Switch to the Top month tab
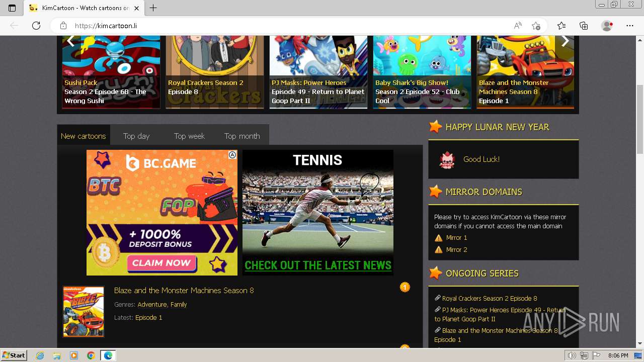Viewport: 644px width, 362px height. tap(242, 136)
